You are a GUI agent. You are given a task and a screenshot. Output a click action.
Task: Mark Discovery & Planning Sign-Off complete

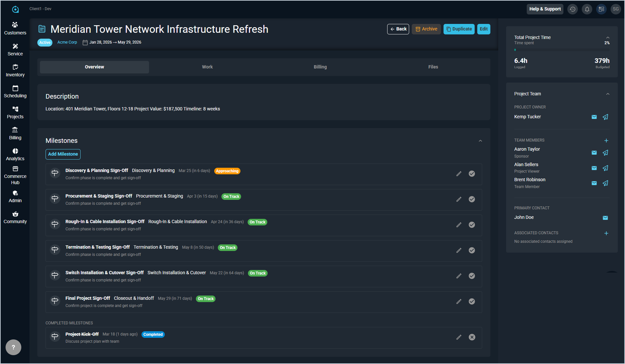click(x=472, y=174)
